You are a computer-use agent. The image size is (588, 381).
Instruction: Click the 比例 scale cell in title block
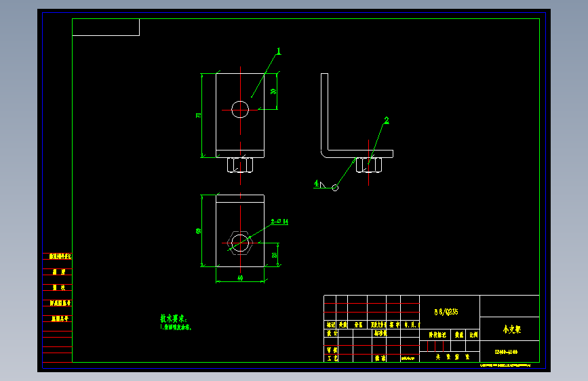click(x=473, y=334)
